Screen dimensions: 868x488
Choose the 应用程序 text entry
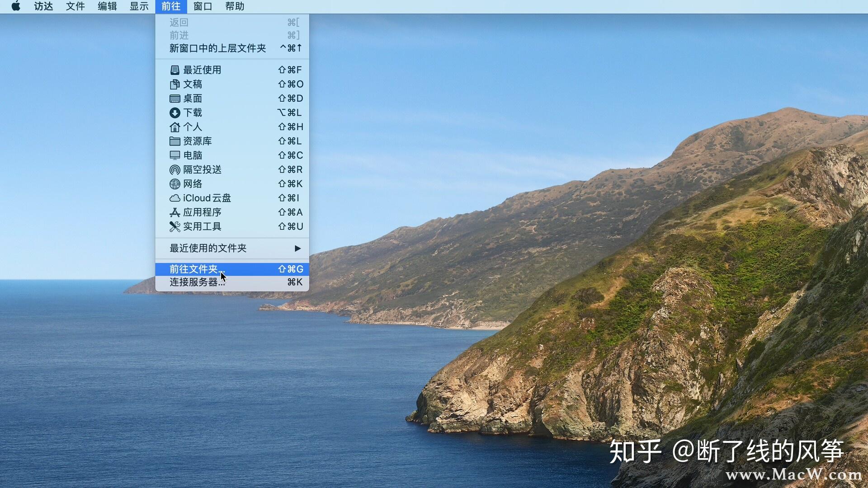(x=202, y=212)
